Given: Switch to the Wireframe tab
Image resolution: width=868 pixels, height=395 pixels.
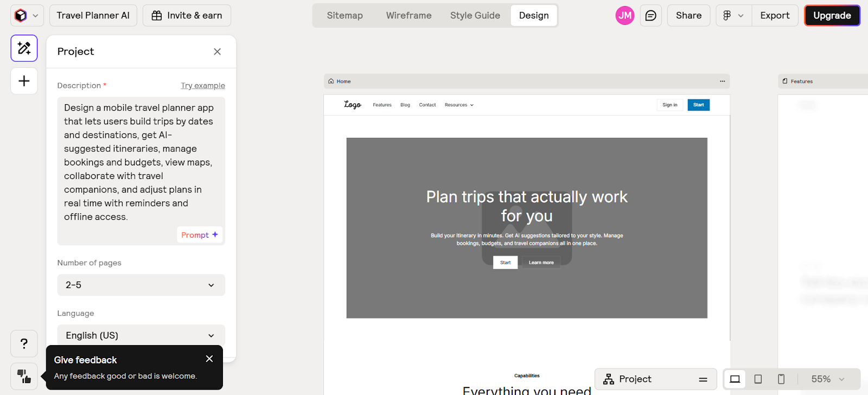Looking at the screenshot, I should pos(409,16).
